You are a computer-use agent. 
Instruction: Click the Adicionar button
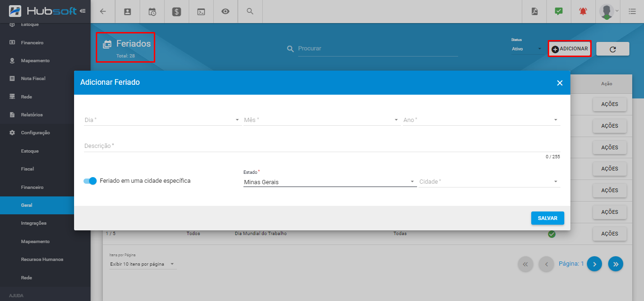click(x=569, y=49)
